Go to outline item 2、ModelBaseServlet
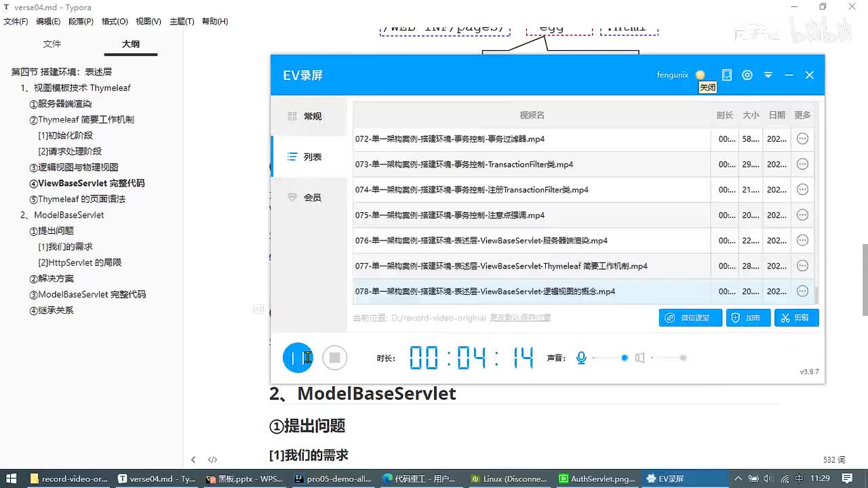This screenshot has height=488, width=868. pos(62,215)
